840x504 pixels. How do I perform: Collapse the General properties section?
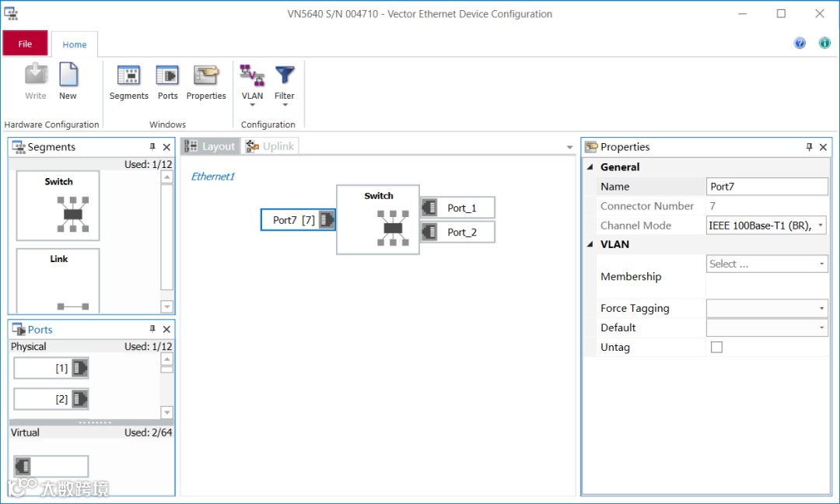(590, 167)
